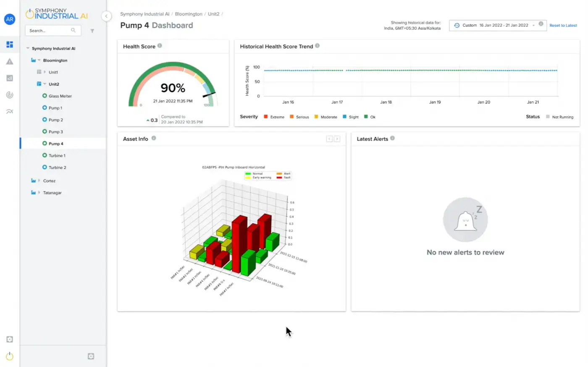Click the AR user avatar

(10, 19)
